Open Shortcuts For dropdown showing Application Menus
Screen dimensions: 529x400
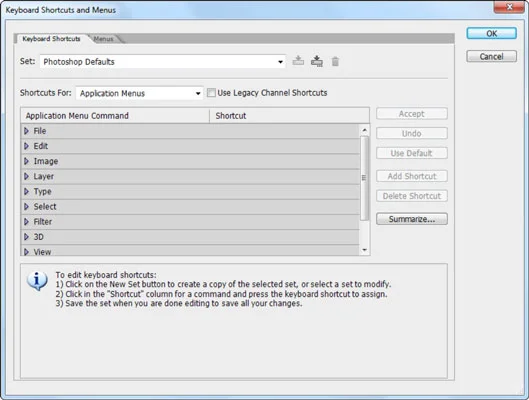pyautogui.click(x=139, y=93)
